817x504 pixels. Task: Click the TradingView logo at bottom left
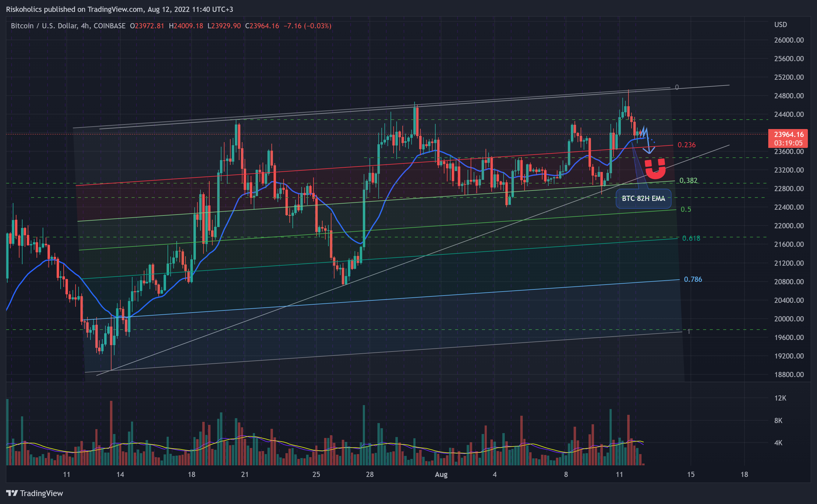[x=34, y=493]
